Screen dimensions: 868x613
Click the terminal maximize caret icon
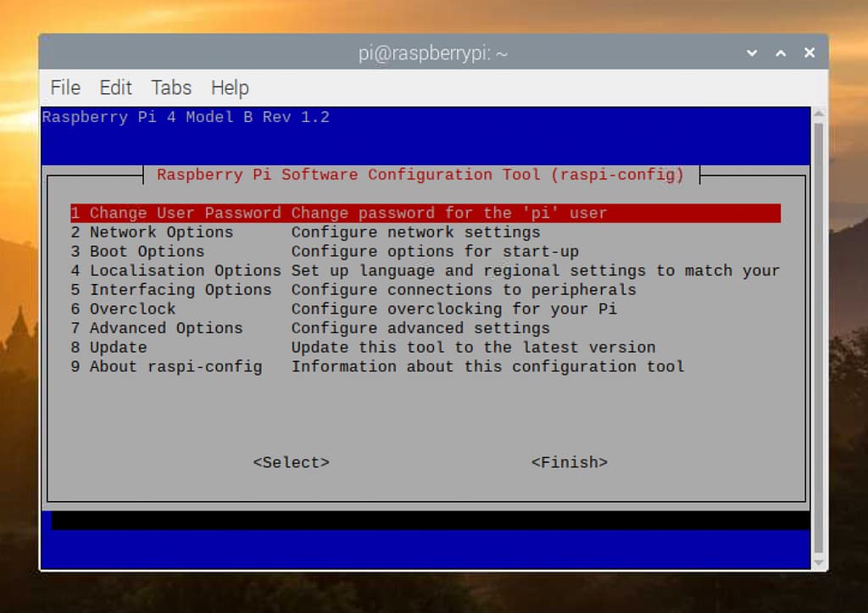tap(781, 53)
